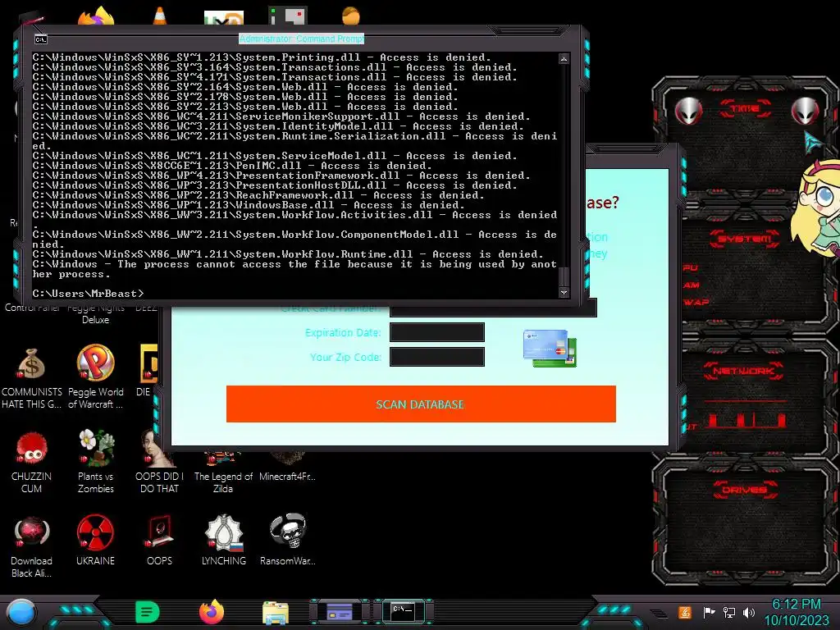Click the SYSTEM header on sidebar widget

point(745,239)
